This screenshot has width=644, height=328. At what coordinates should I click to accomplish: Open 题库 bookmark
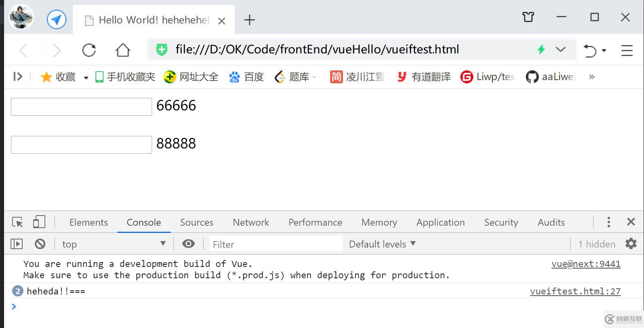pyautogui.click(x=295, y=77)
